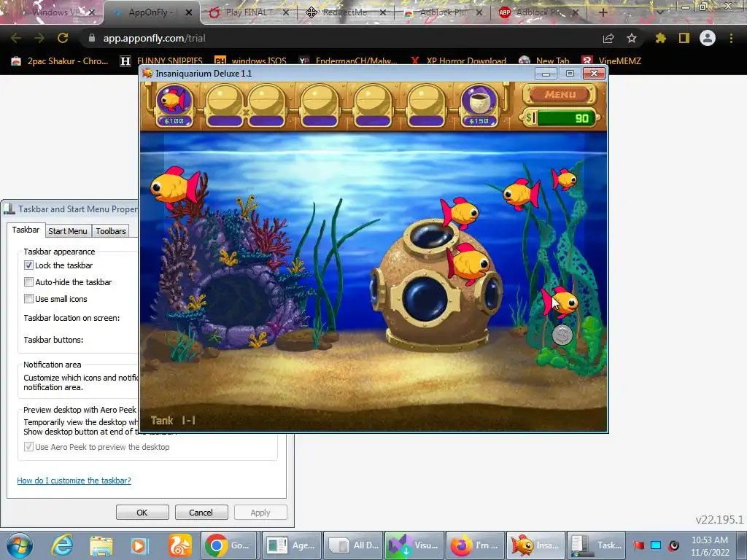Share this page via share icon
Viewport: 747px width, 560px height.
(x=608, y=38)
